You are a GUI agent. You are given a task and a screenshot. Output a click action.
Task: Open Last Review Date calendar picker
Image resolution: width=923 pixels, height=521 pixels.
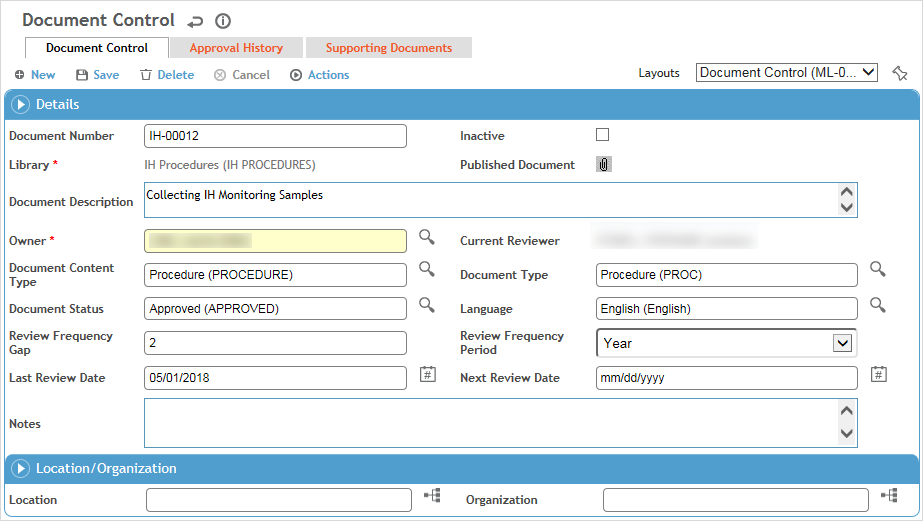(x=427, y=374)
